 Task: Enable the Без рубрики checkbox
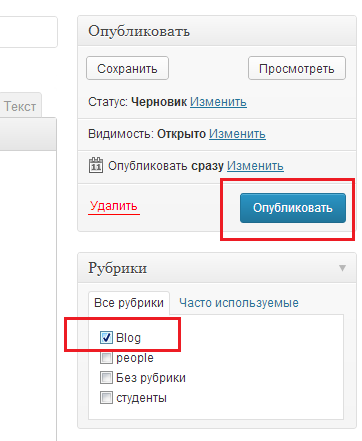[106, 378]
